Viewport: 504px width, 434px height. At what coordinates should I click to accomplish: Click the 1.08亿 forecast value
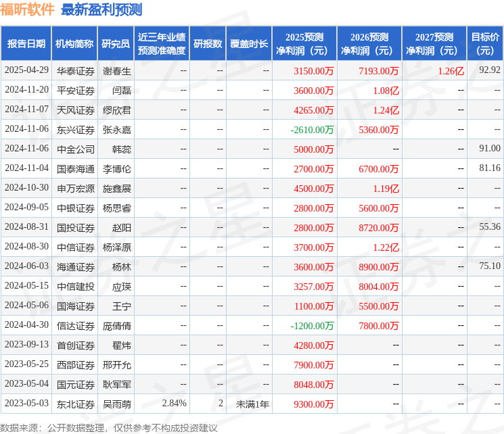click(386, 91)
